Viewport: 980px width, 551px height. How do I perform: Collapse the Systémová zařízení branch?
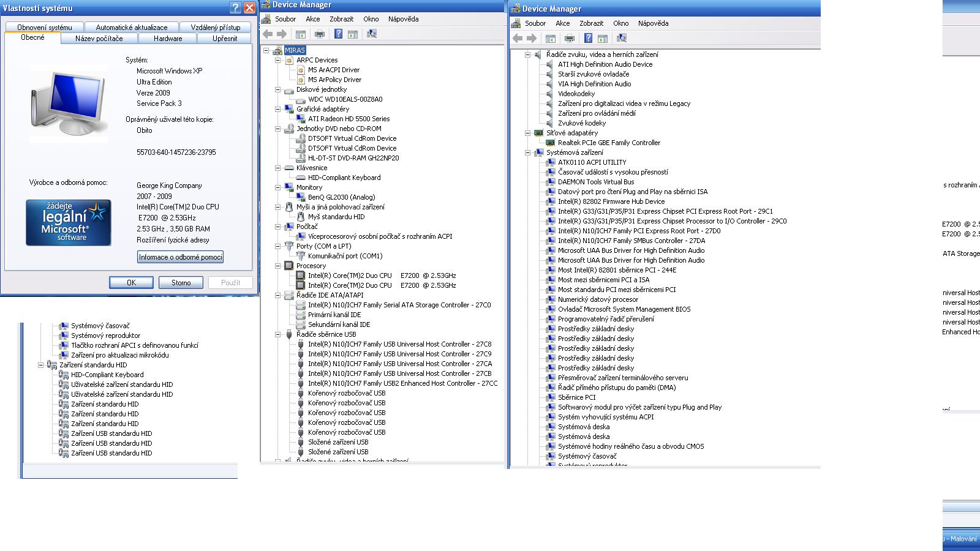click(x=528, y=152)
